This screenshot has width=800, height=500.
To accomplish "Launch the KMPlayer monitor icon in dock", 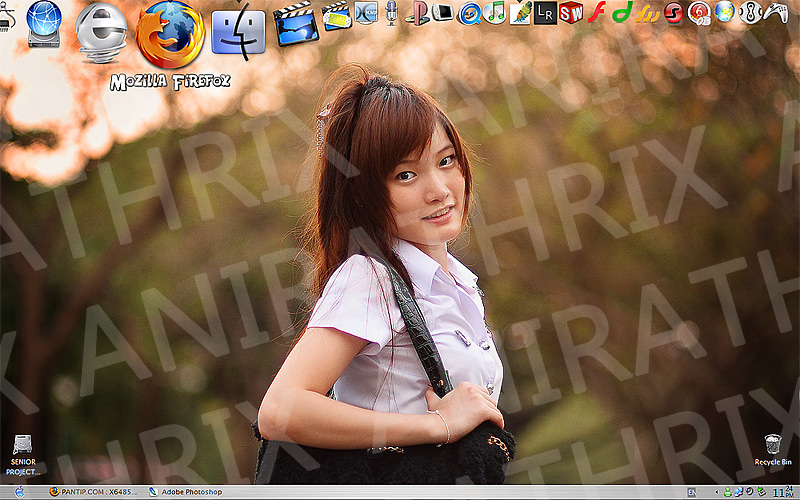I will coord(366,13).
